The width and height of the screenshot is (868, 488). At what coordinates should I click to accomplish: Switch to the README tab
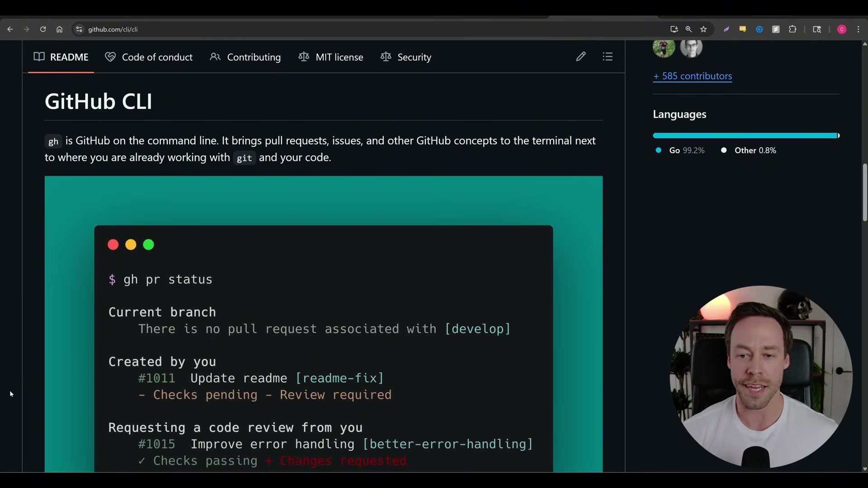(x=61, y=57)
